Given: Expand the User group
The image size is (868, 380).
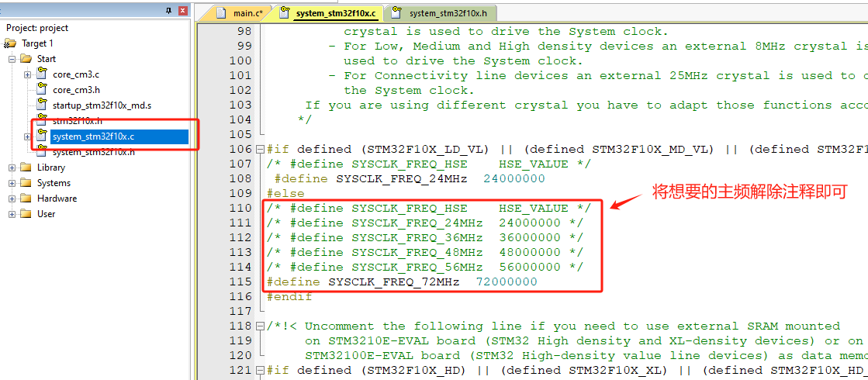Looking at the screenshot, I should [12, 214].
